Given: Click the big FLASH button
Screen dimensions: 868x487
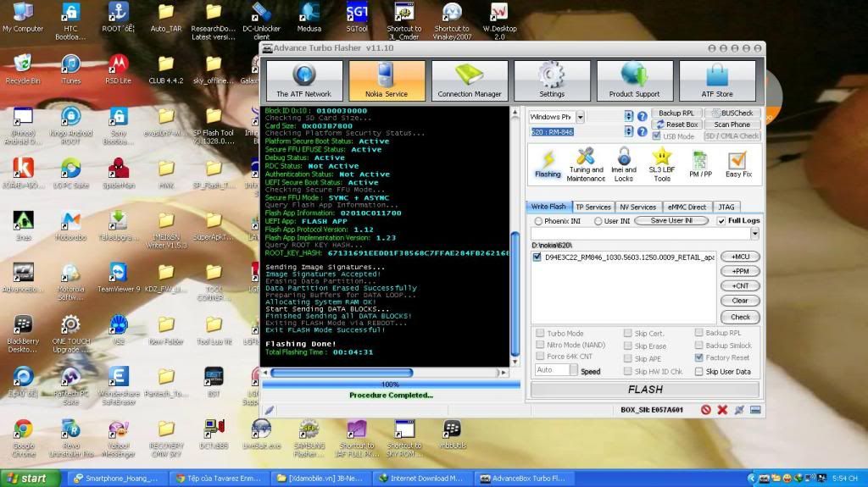Looking at the screenshot, I should 645,390.
